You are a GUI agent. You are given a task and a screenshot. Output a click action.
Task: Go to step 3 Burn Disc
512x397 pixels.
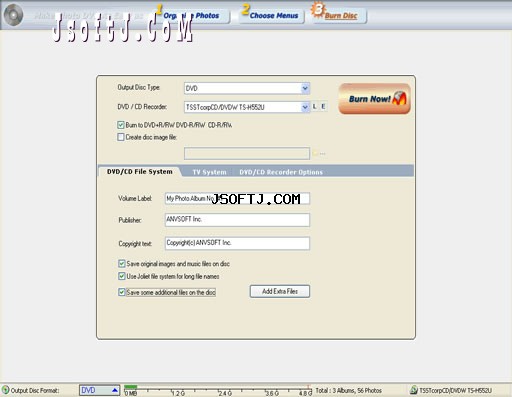pos(339,15)
